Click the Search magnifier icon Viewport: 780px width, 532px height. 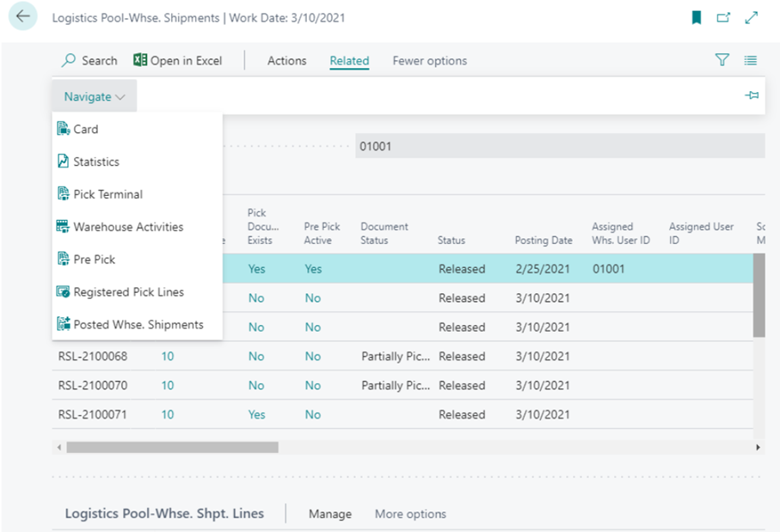click(69, 60)
